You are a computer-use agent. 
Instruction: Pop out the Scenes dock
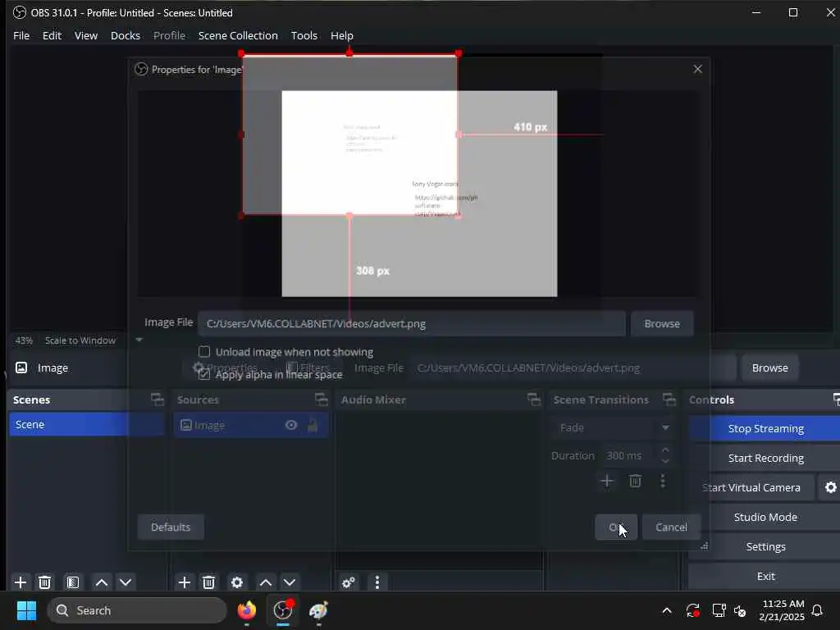tap(157, 399)
